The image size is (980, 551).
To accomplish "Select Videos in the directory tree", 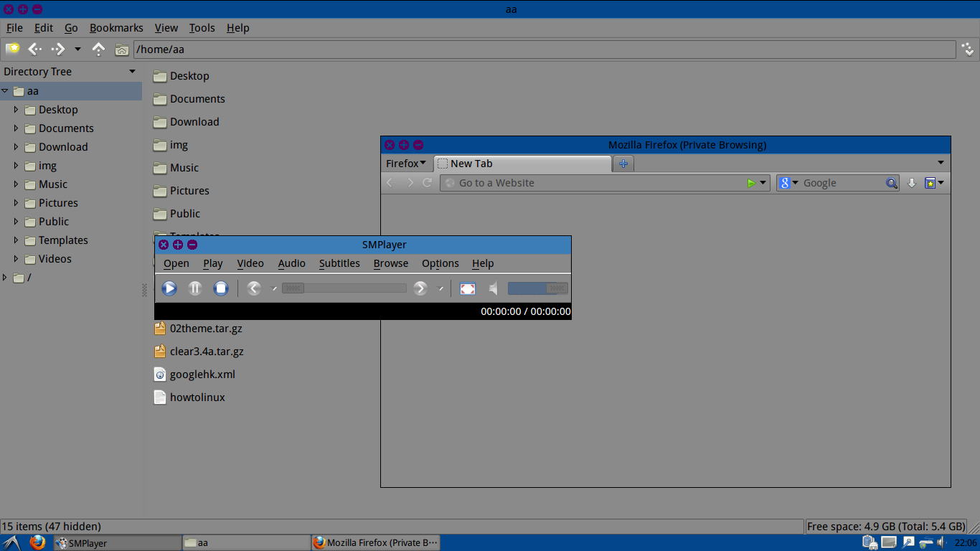I will point(55,259).
